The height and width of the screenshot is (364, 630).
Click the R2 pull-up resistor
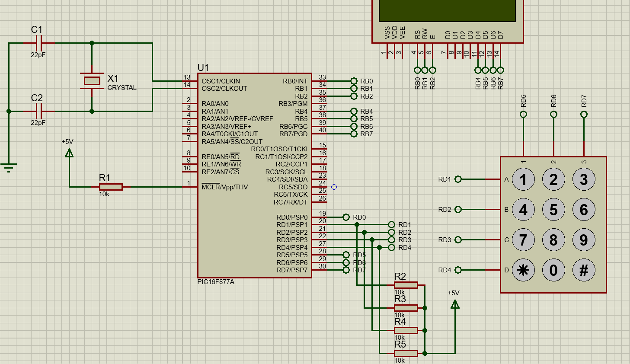click(406, 285)
